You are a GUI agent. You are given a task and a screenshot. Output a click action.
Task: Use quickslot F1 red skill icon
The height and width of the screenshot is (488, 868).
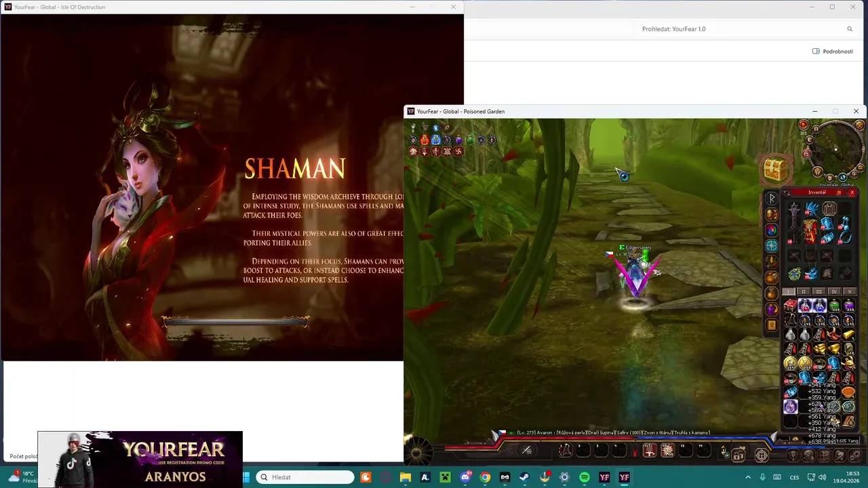click(650, 450)
